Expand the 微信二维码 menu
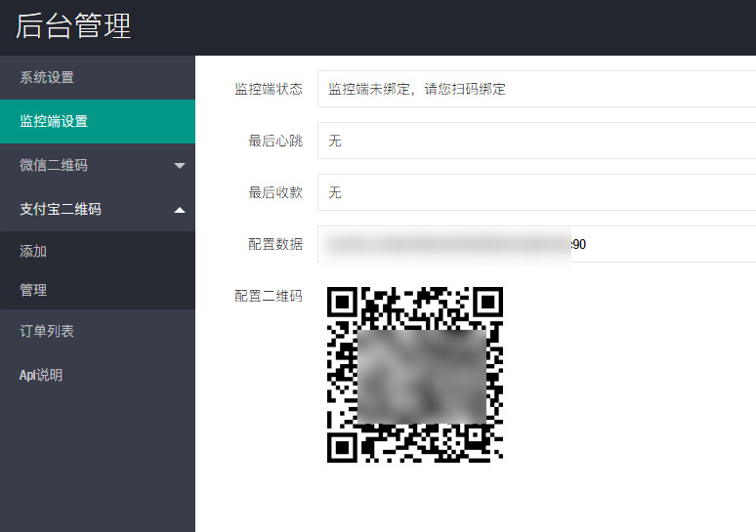Viewport: 756px width, 532px height. (98, 165)
